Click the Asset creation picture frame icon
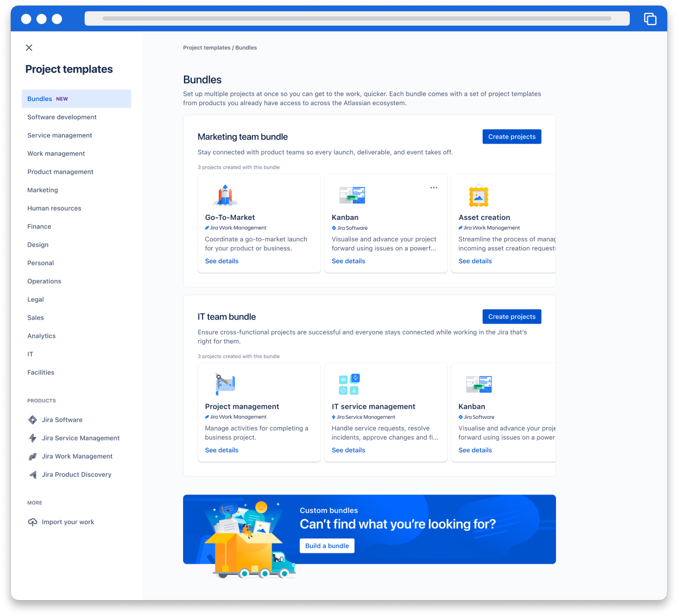678x616 pixels. [478, 195]
